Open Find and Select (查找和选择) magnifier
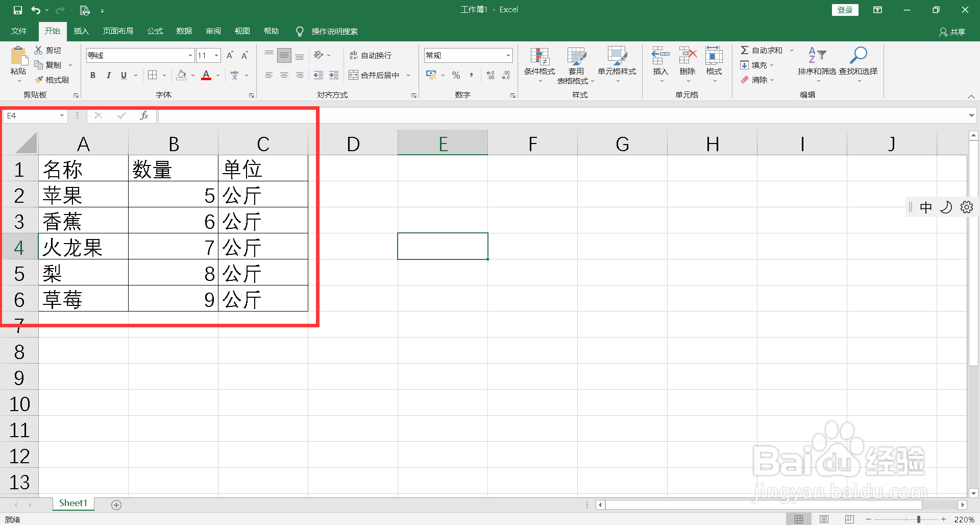Image resolution: width=980 pixels, height=525 pixels. click(858, 65)
